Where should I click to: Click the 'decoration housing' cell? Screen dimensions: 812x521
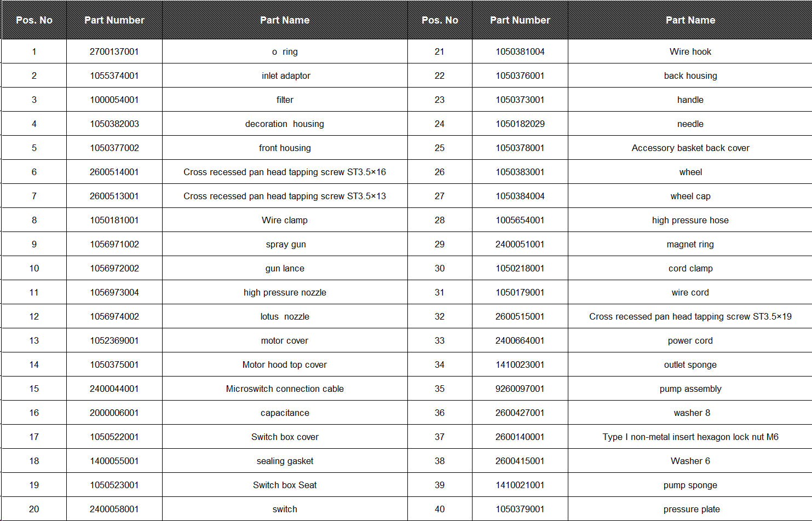(285, 124)
